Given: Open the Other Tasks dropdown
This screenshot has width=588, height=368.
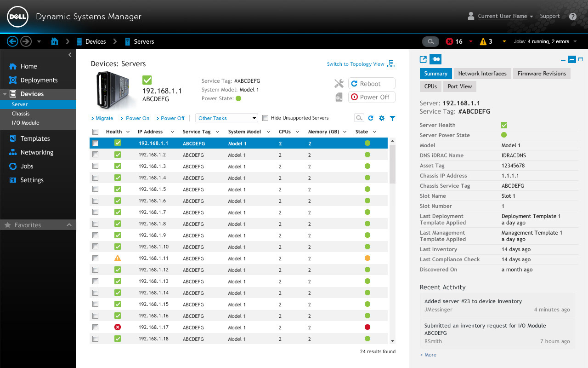Looking at the screenshot, I should (x=226, y=118).
